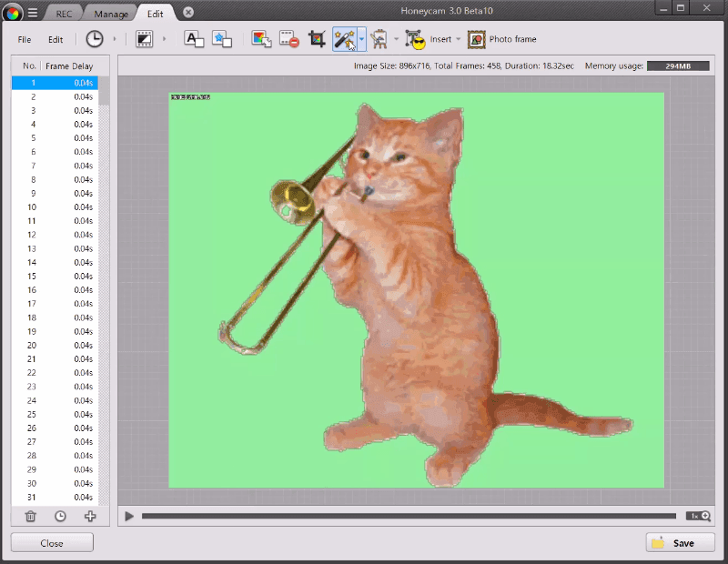This screenshot has width=728, height=564.
Task: Open the File menu
Action: click(x=25, y=39)
